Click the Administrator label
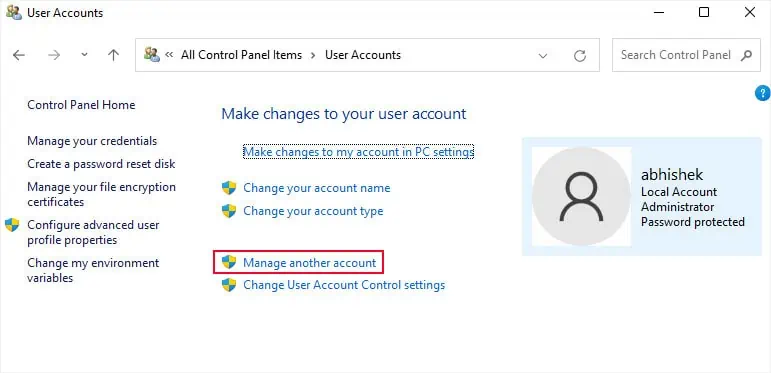Viewport: 771px width, 373px height. pos(678,207)
